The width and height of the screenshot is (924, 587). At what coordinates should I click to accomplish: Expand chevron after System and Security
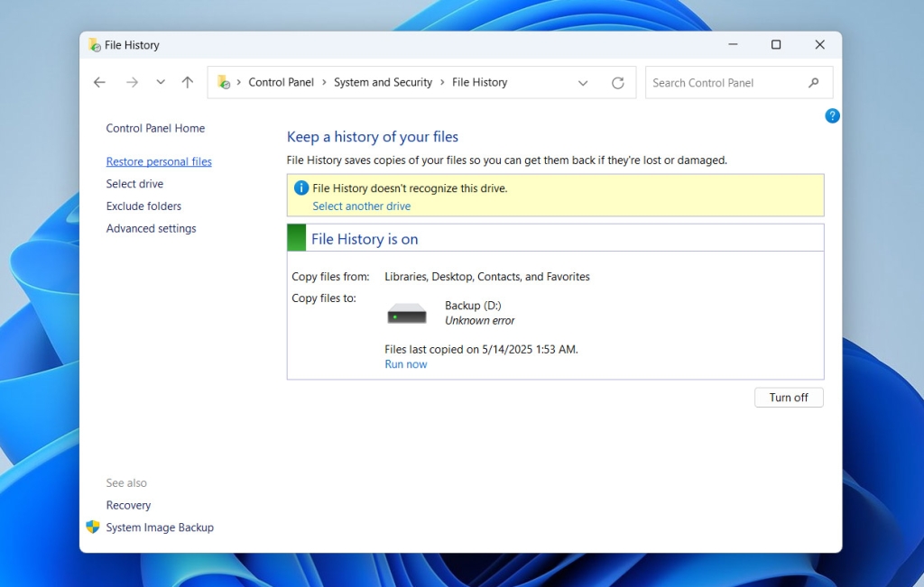point(442,82)
